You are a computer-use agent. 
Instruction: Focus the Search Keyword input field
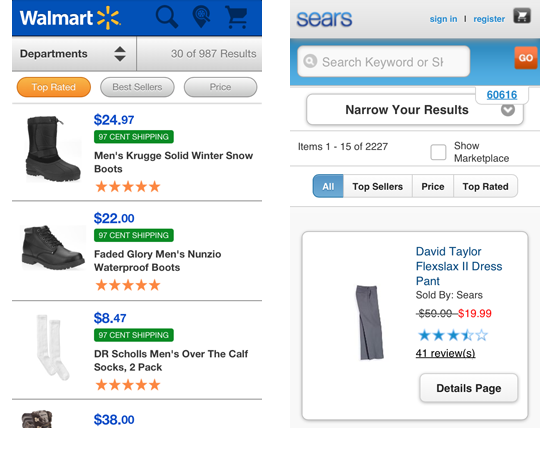tap(383, 61)
